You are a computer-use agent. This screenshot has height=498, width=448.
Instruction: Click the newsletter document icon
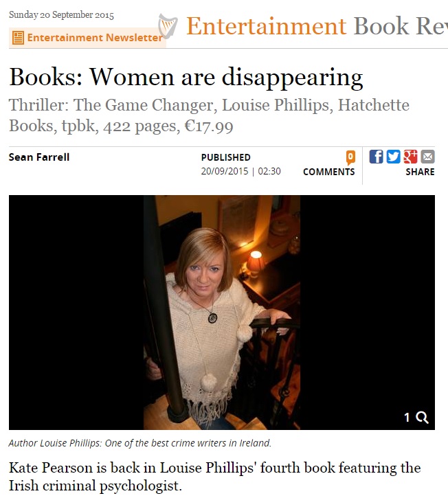(x=18, y=38)
